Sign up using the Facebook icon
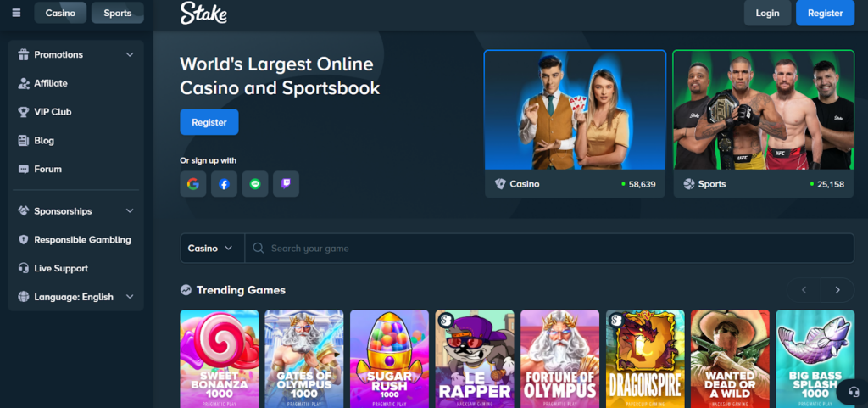Image resolution: width=868 pixels, height=408 pixels. (224, 184)
